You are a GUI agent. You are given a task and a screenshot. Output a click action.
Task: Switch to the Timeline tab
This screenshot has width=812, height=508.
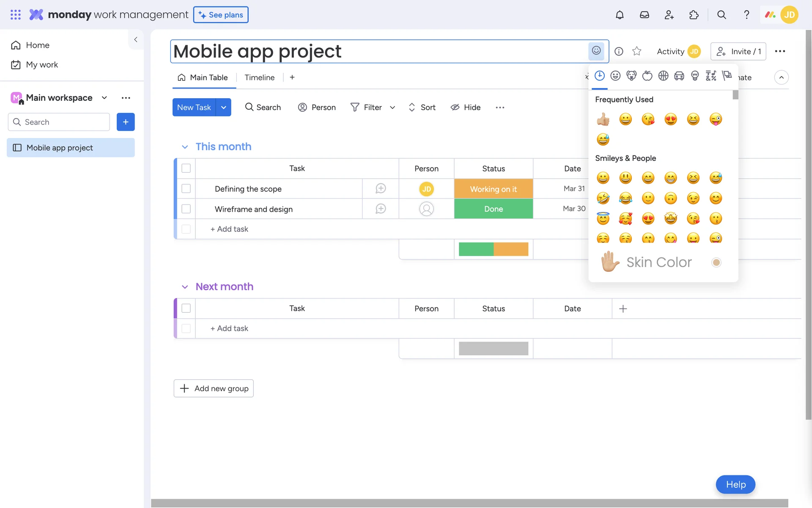pyautogui.click(x=259, y=77)
